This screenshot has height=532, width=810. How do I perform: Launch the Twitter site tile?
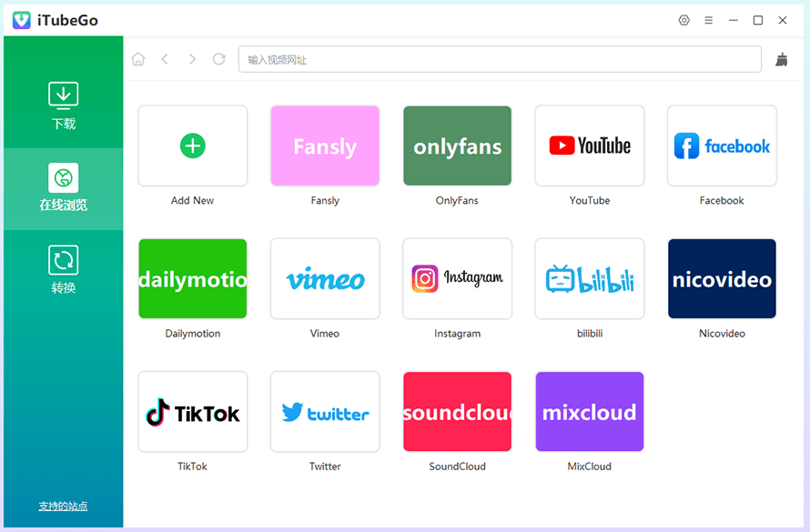(325, 412)
